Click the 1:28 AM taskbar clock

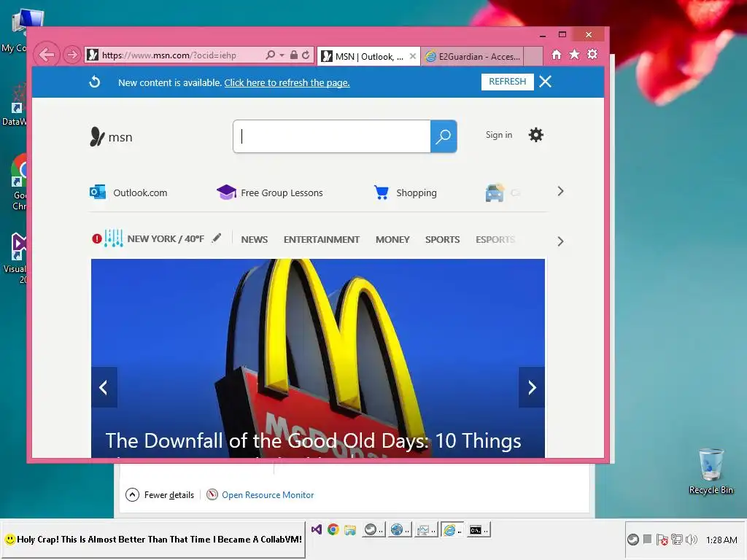pyautogui.click(x=721, y=540)
